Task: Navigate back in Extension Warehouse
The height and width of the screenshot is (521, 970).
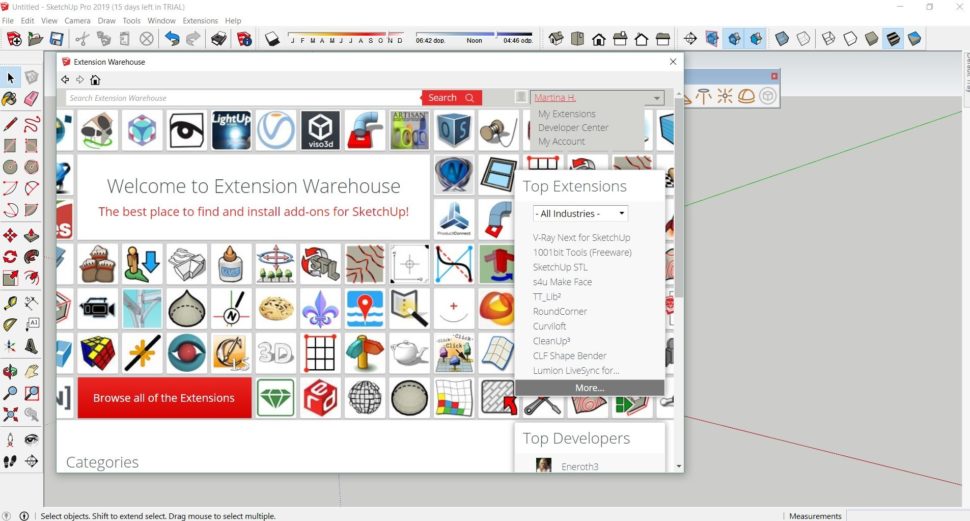Action: (x=65, y=80)
